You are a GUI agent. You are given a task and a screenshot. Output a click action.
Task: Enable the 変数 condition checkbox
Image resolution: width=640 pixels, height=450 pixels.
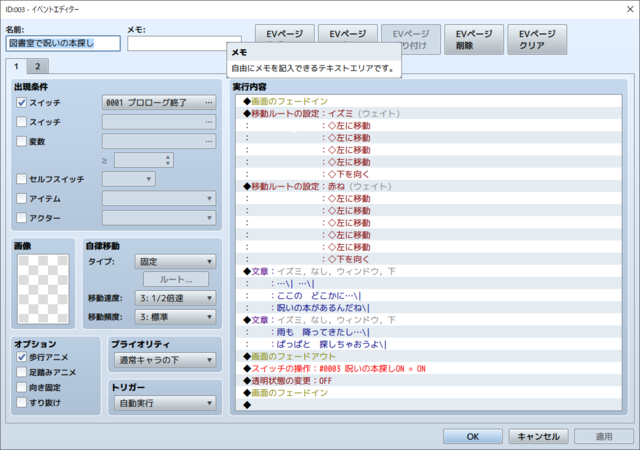pos(22,141)
